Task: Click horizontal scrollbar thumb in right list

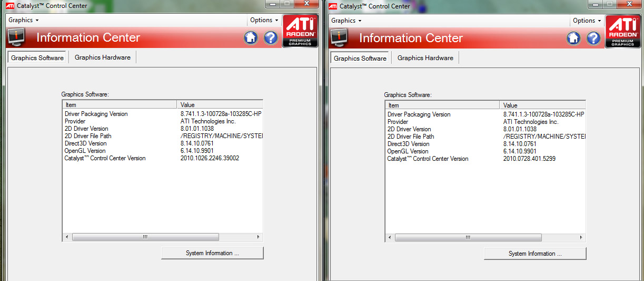Action: (468, 238)
